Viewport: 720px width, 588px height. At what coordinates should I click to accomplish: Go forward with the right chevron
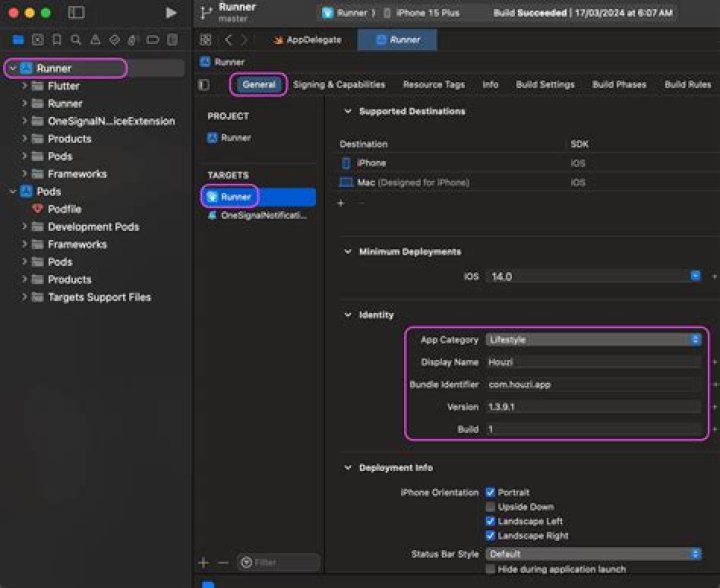(x=244, y=40)
